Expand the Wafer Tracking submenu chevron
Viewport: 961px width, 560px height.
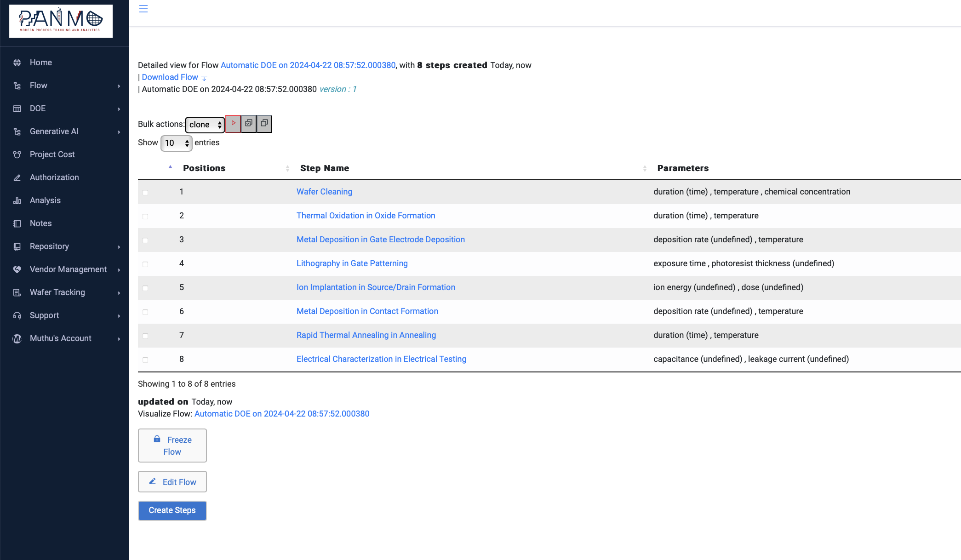119,293
